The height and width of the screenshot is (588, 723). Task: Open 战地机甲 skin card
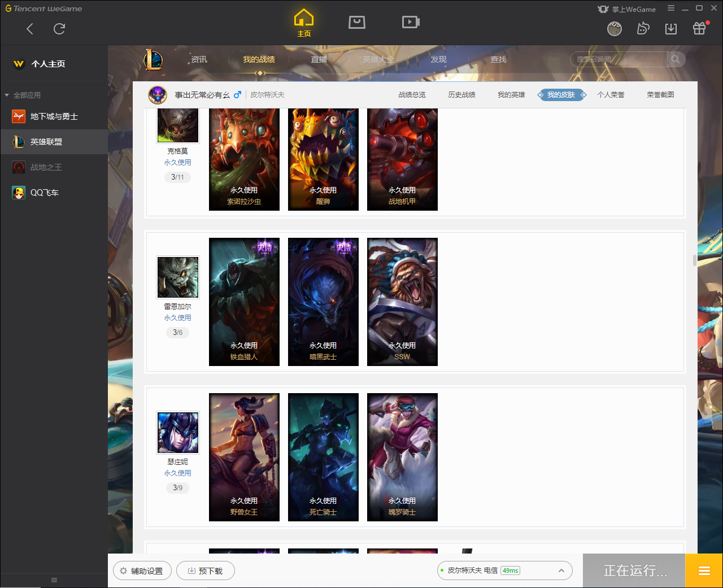(402, 159)
